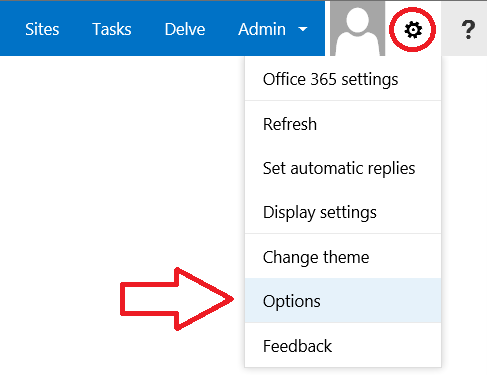Viewport: 487px width, 375px height.
Task: Select Office 365 settings menu entry
Action: (x=343, y=79)
